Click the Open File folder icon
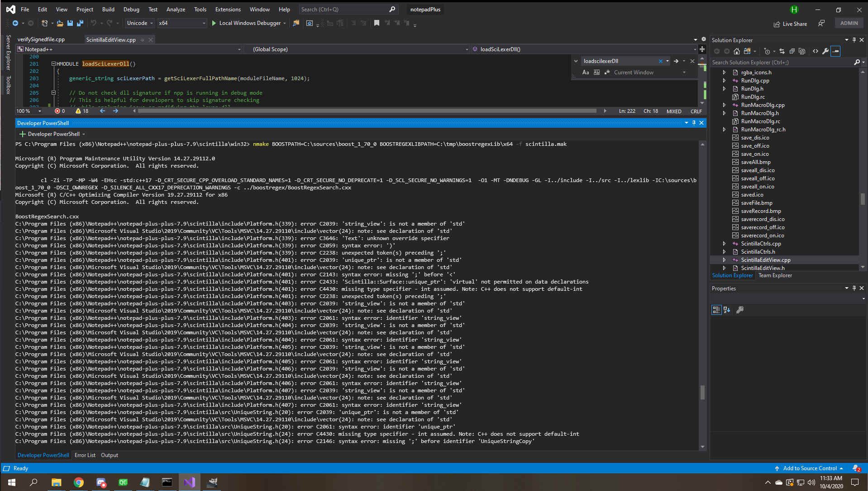 click(60, 23)
